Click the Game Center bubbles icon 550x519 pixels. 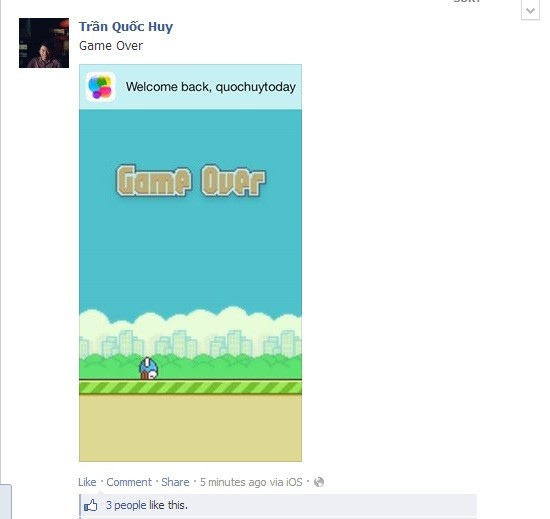(x=101, y=87)
